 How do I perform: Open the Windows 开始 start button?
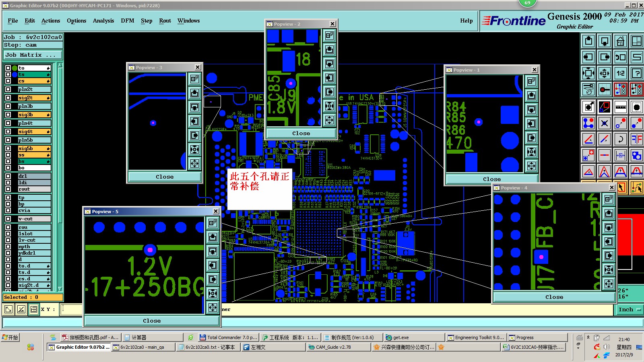pyautogui.click(x=10, y=337)
